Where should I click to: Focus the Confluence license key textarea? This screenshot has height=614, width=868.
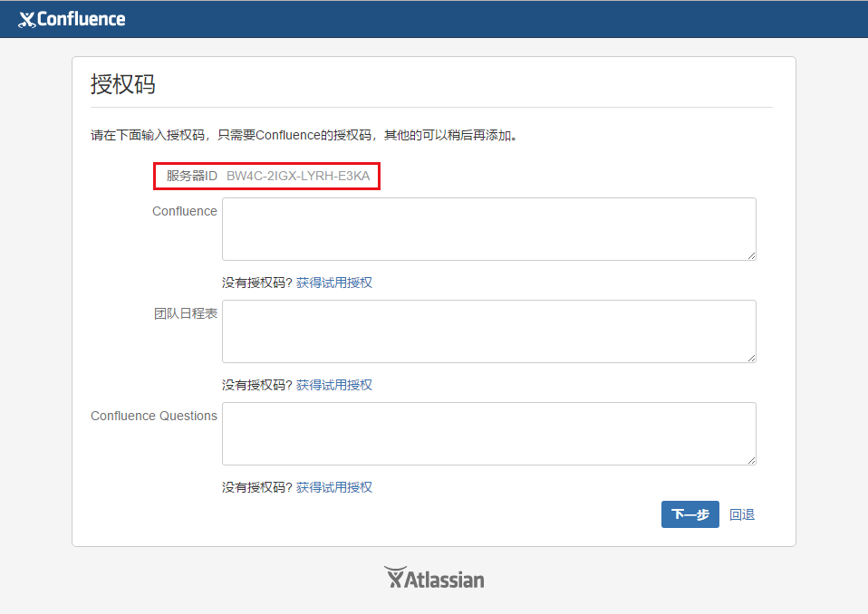click(x=488, y=229)
